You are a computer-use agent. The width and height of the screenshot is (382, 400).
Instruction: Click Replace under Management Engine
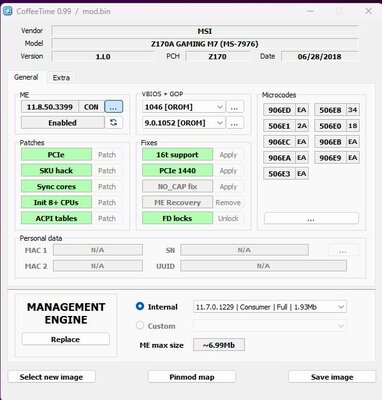coord(65,339)
